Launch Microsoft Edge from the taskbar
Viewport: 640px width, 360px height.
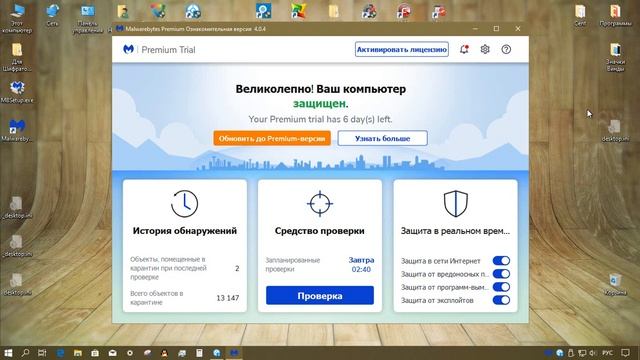[x=60, y=353]
